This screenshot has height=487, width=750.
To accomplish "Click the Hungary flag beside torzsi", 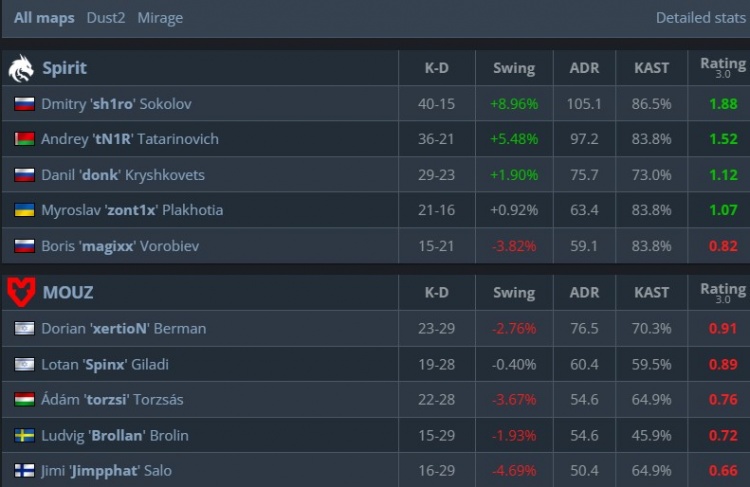I will [24, 400].
